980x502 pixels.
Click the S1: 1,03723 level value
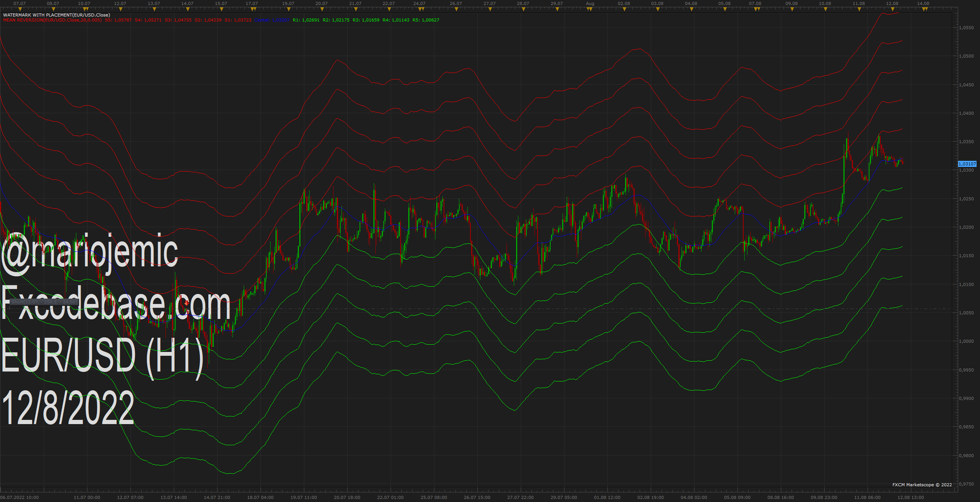[238, 20]
